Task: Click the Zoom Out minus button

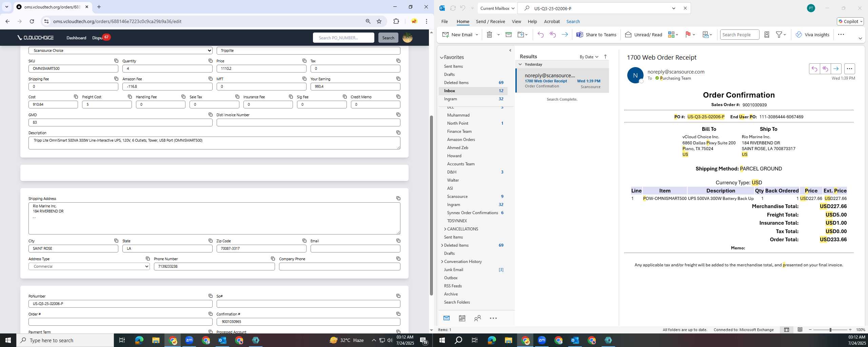Action: pos(810,330)
